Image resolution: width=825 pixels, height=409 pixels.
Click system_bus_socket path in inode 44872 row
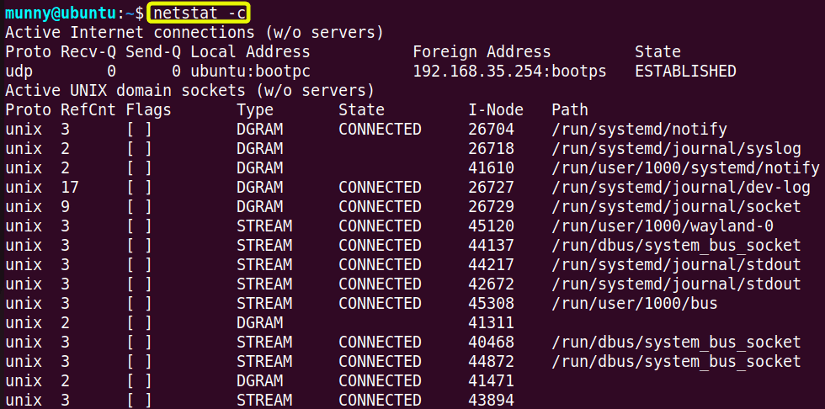(676, 362)
